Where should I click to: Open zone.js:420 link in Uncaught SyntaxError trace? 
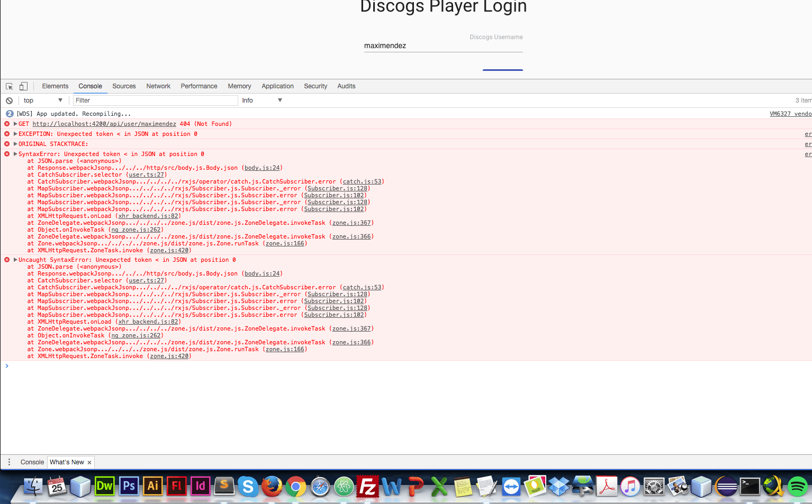pos(169,356)
